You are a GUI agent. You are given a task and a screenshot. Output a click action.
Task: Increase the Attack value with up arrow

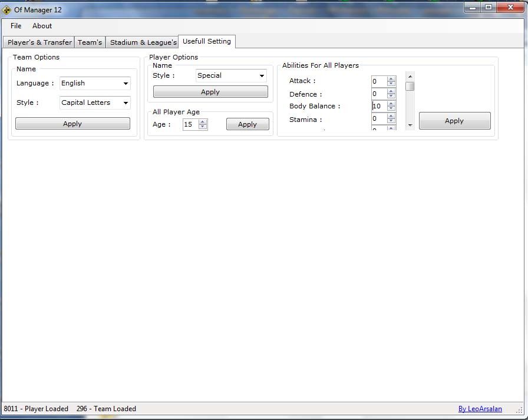click(391, 78)
